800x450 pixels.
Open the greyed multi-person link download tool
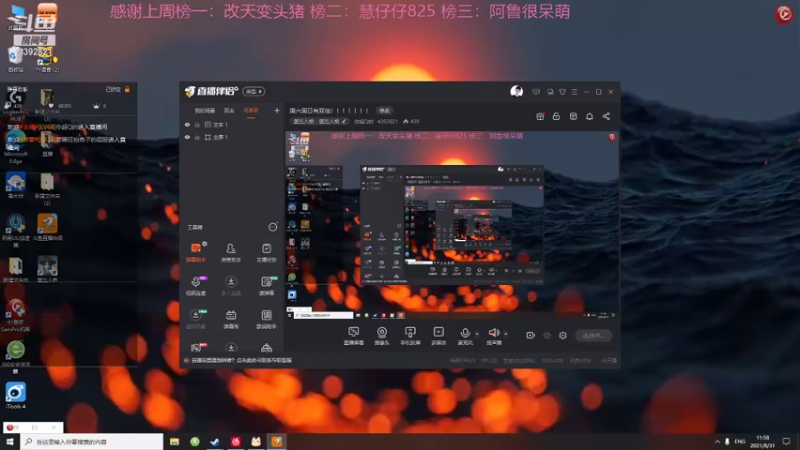coord(231,286)
